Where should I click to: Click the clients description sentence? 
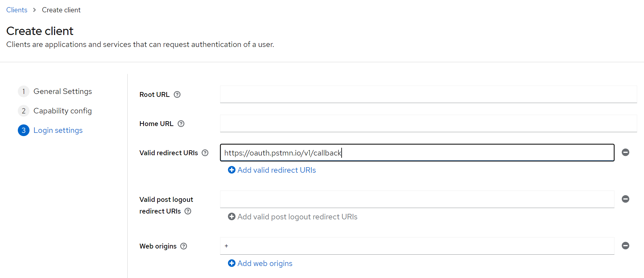tap(140, 44)
